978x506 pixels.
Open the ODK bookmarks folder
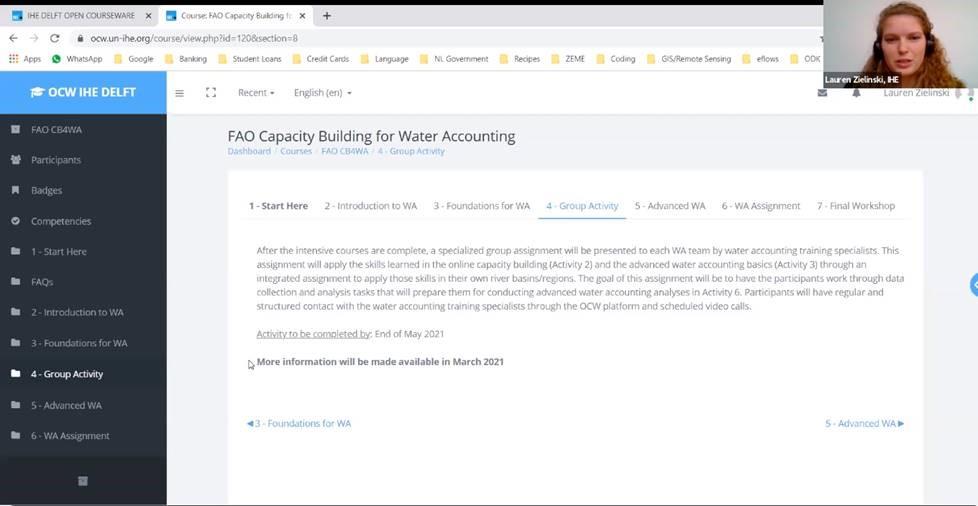805,59
